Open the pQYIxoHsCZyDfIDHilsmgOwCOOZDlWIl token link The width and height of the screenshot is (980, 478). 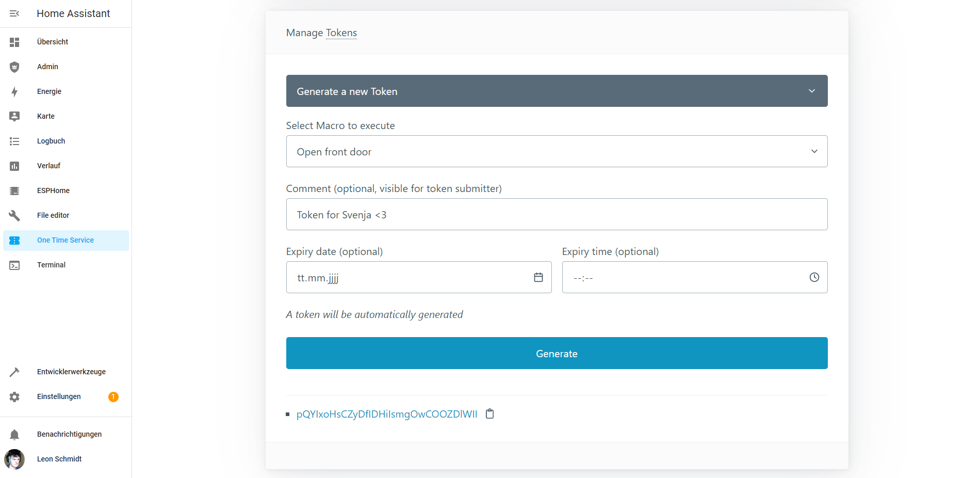pos(387,414)
